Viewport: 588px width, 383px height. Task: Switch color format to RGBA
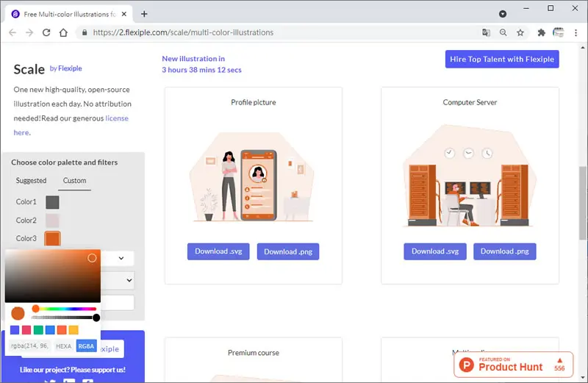tap(86, 346)
